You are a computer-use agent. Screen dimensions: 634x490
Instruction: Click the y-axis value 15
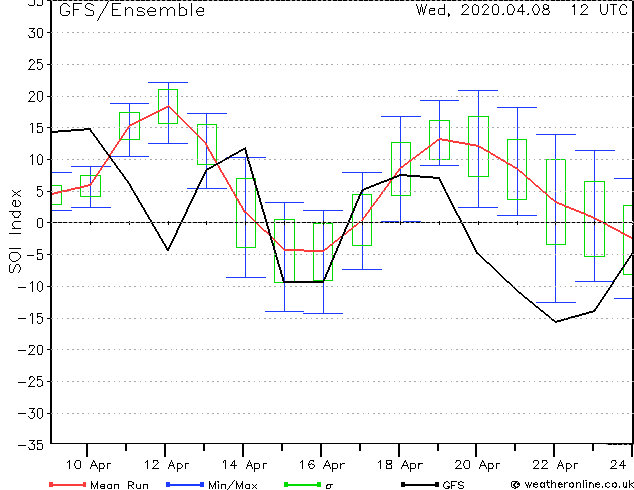coord(35,128)
